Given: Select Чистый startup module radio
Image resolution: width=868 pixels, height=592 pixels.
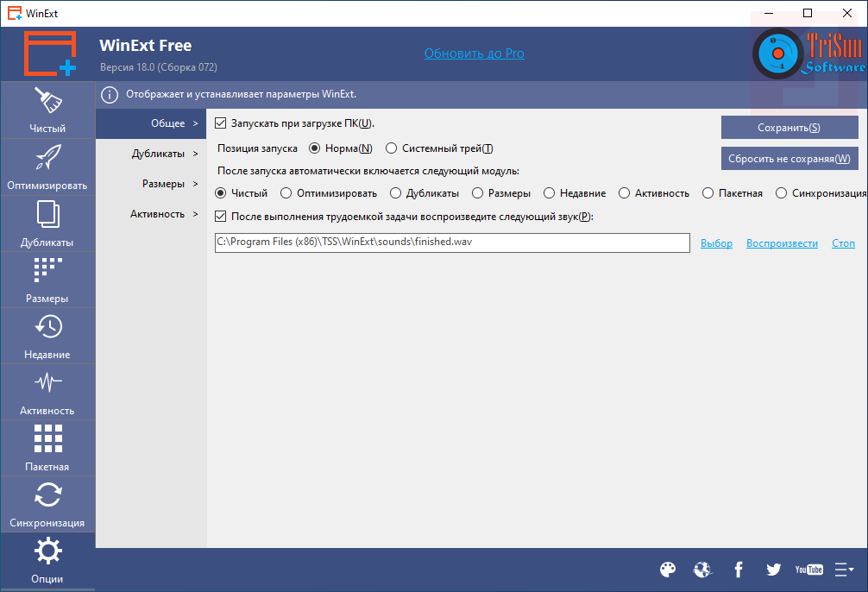Looking at the screenshot, I should coord(220,193).
